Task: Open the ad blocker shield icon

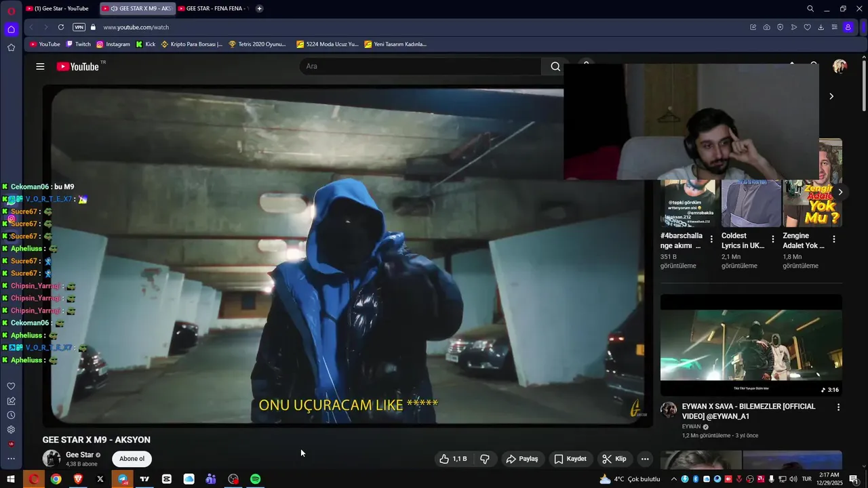Action: (780, 27)
